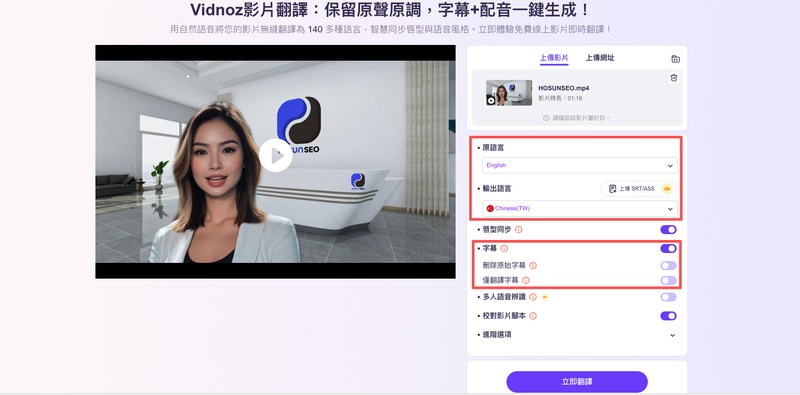The height and width of the screenshot is (395, 800).
Task: Click the 影片時長：01:16 duration text
Action: pyautogui.click(x=560, y=98)
